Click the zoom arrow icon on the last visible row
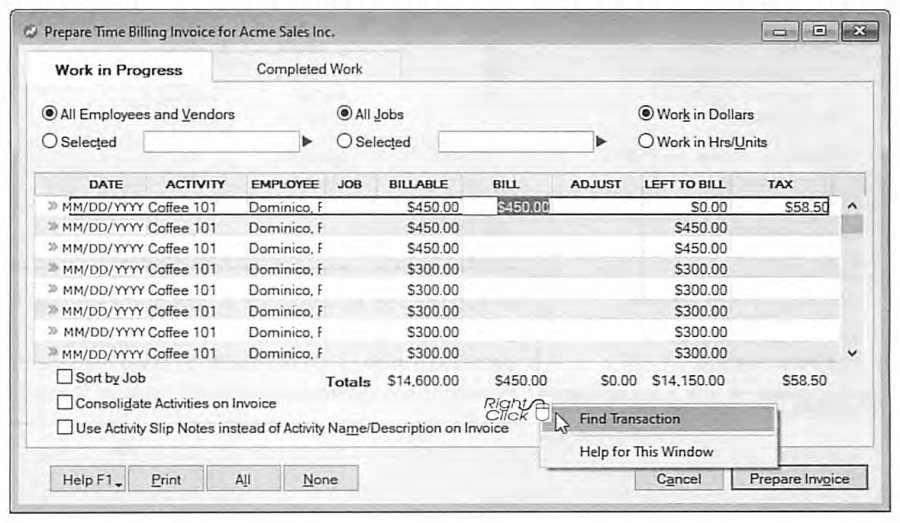This screenshot has height=523, width=900. (x=53, y=352)
